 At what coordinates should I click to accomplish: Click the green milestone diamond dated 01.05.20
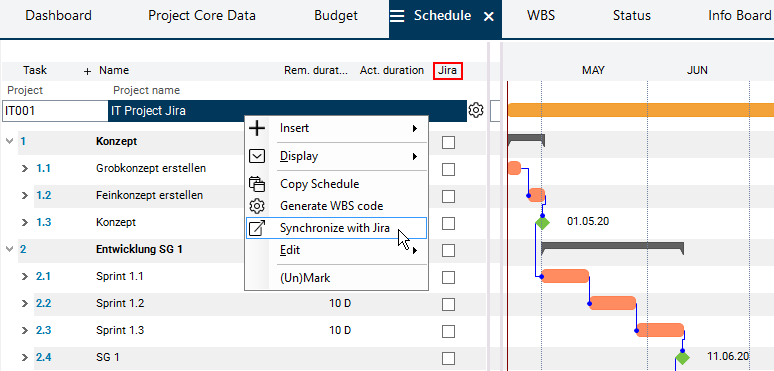click(x=542, y=223)
